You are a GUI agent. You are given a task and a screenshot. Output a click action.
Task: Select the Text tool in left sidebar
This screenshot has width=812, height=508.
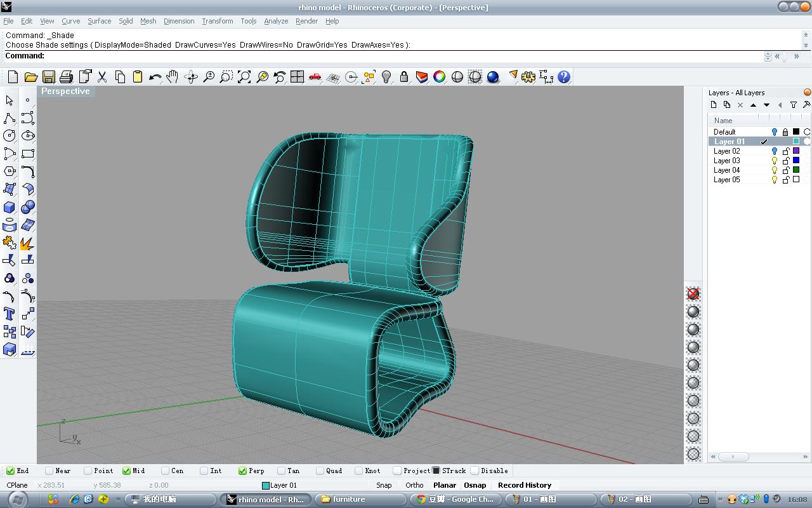point(10,314)
